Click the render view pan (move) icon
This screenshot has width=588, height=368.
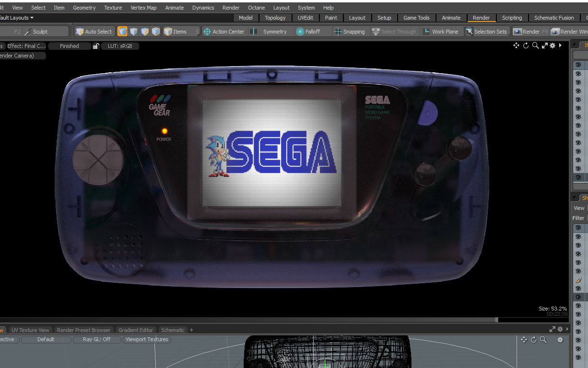516,46
